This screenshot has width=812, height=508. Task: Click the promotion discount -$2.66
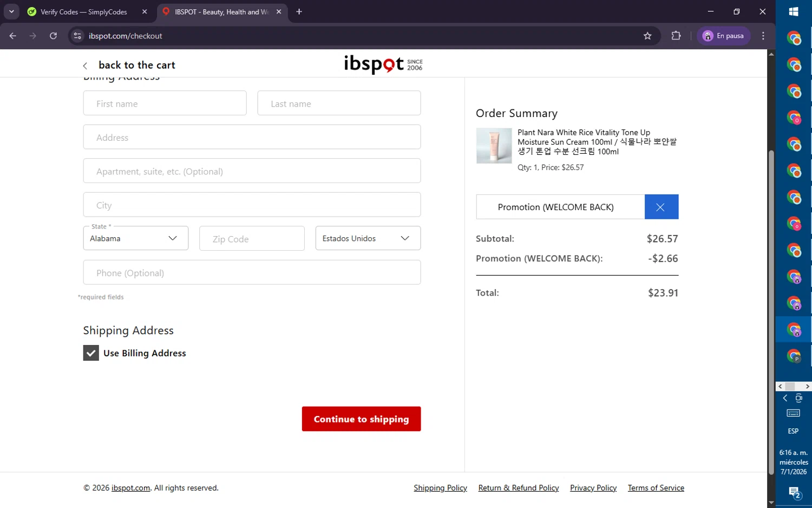(x=663, y=258)
